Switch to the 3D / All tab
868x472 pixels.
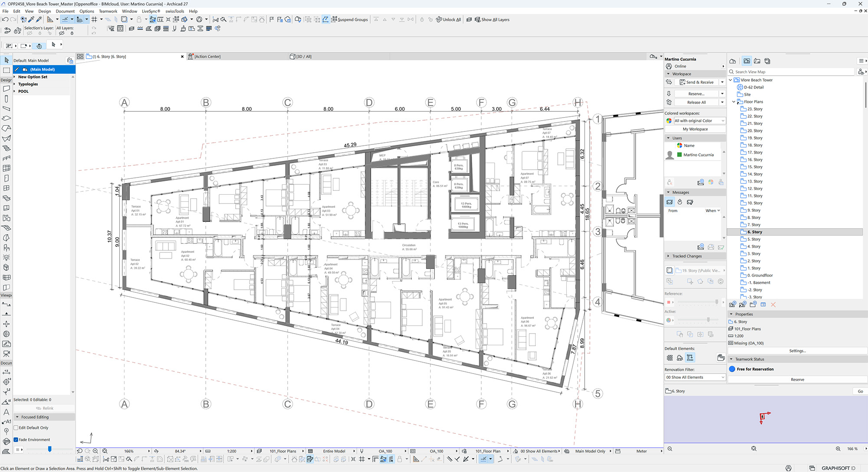pos(303,56)
